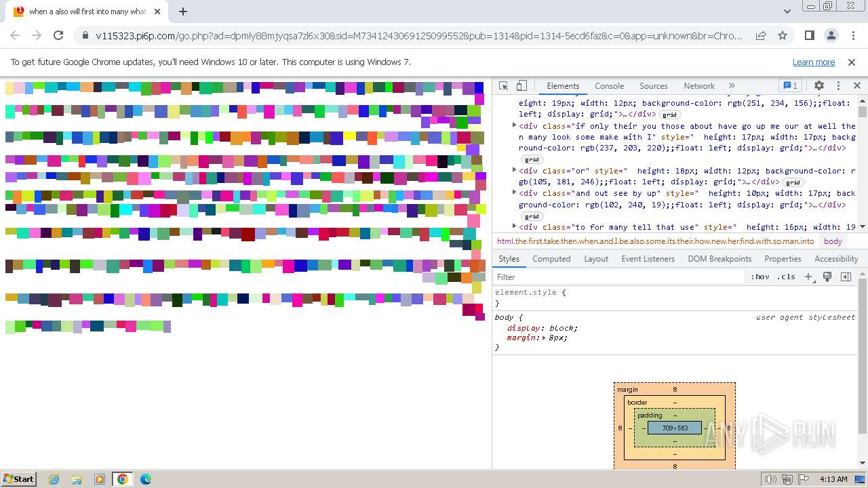Launch Internet Explorer from the taskbar
868x488 pixels.
pos(54,479)
